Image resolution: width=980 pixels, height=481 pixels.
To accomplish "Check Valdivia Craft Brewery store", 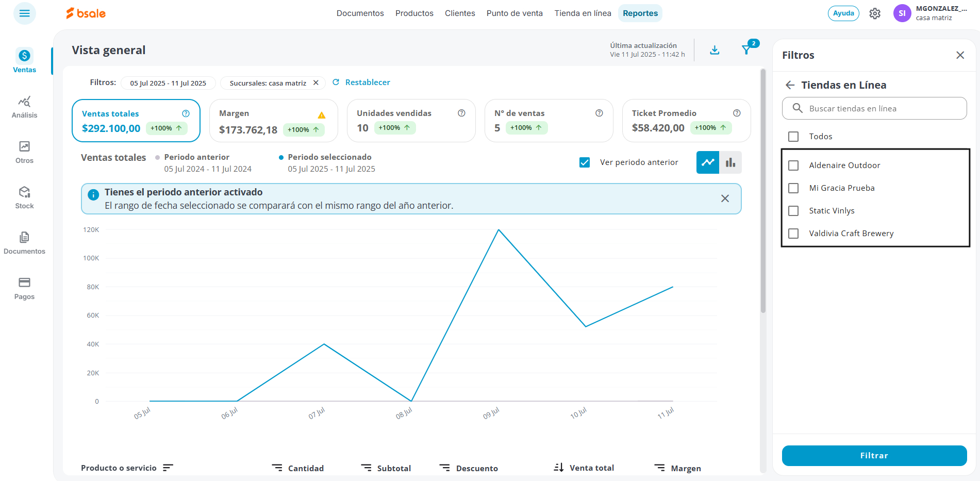I will [x=793, y=234].
